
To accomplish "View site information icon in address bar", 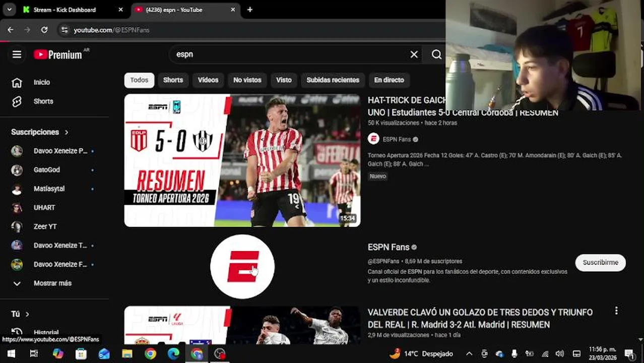I will 63,30.
